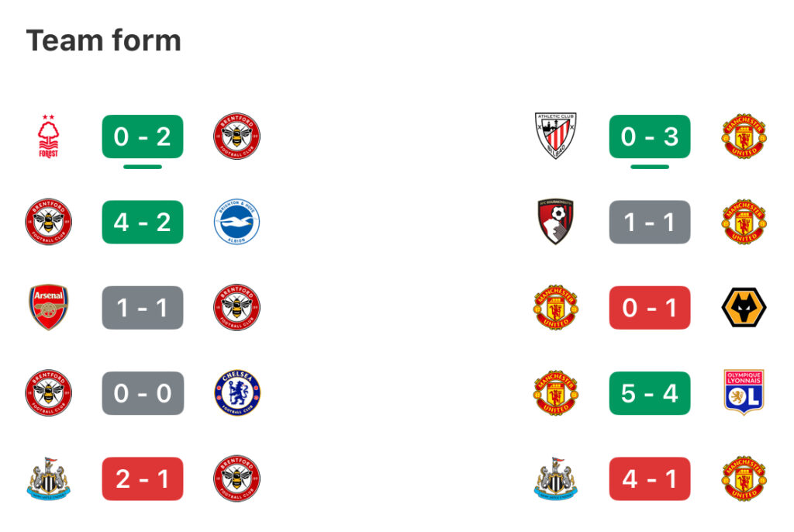Open the Athletic Club Bilbao crest
Viewport: 794px width, 532px height.
[x=555, y=136]
